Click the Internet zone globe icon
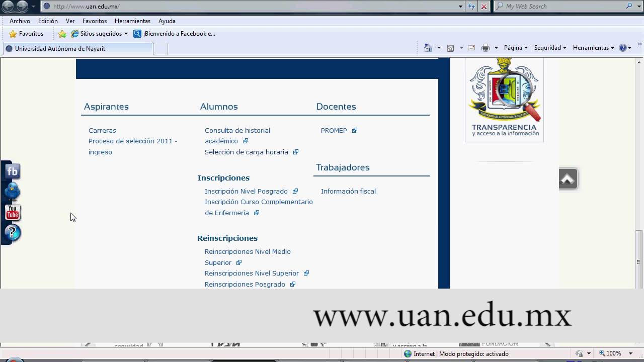The height and width of the screenshot is (362, 644). 408,354
